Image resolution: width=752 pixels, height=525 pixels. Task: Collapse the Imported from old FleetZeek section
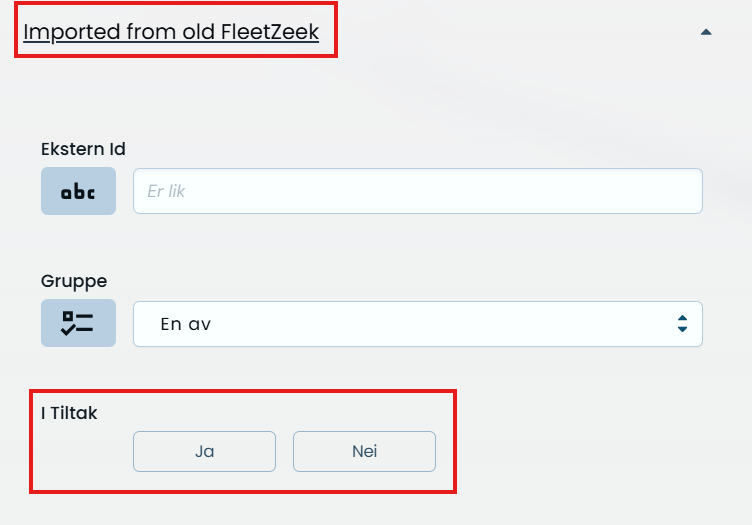tap(706, 32)
